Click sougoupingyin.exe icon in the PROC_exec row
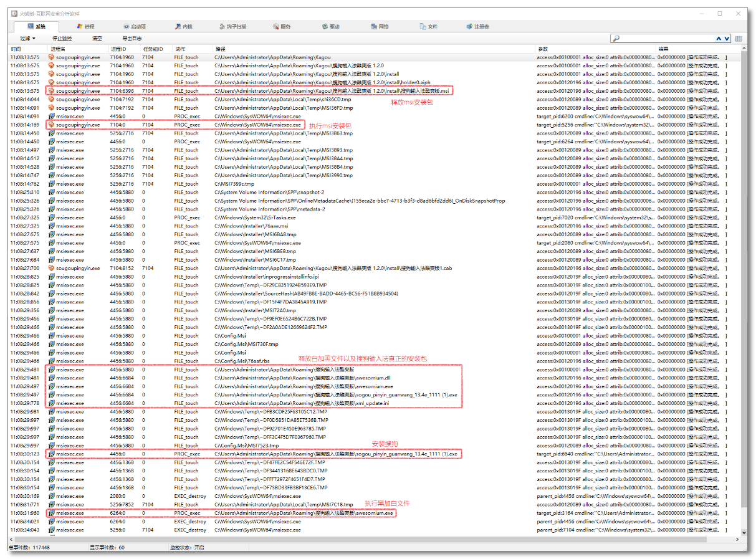The image size is (756, 559). point(52,125)
